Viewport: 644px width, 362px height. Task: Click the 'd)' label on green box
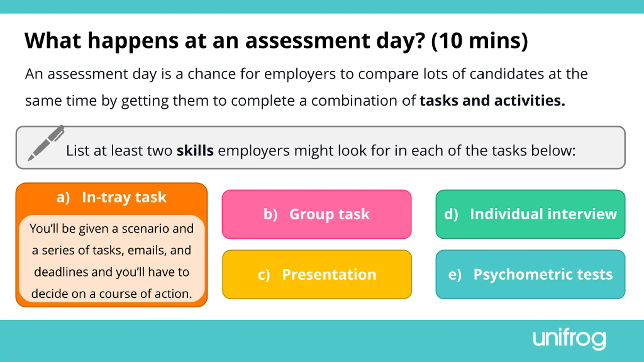(451, 214)
